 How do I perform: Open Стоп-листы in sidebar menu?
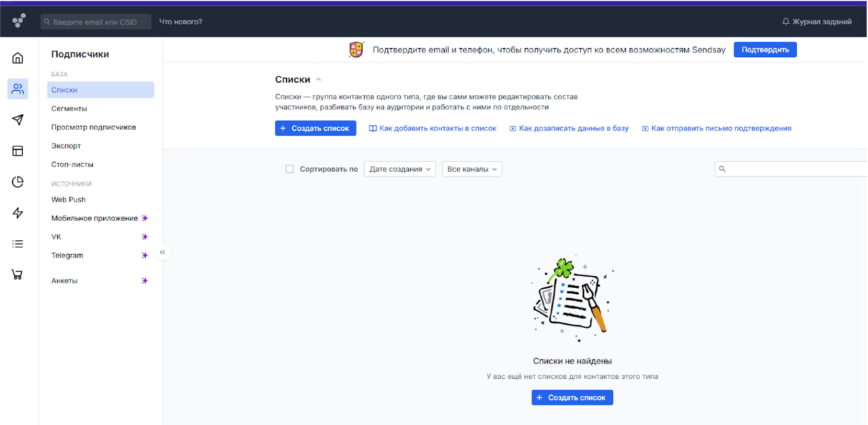pyautogui.click(x=73, y=164)
